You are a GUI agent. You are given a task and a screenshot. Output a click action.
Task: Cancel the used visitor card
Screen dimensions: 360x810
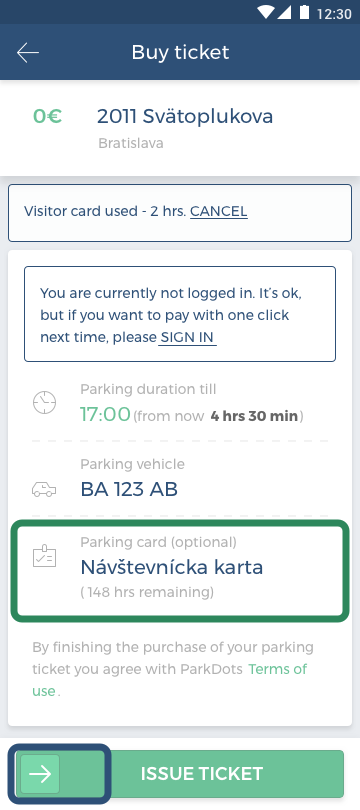pyautogui.click(x=218, y=211)
